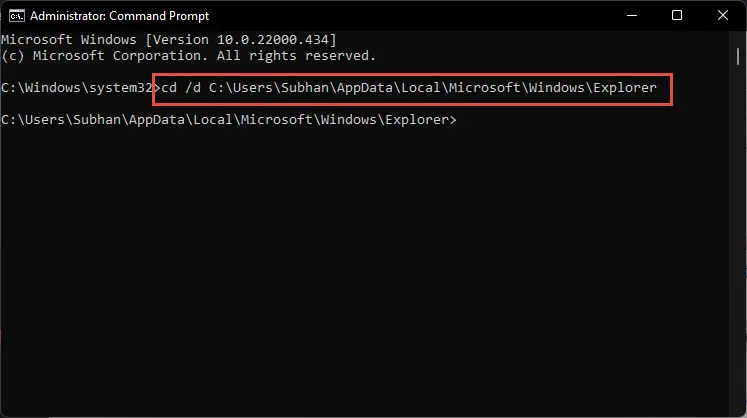The width and height of the screenshot is (747, 418).
Task: Close the Administrator Command Prompt window
Action: (723, 15)
